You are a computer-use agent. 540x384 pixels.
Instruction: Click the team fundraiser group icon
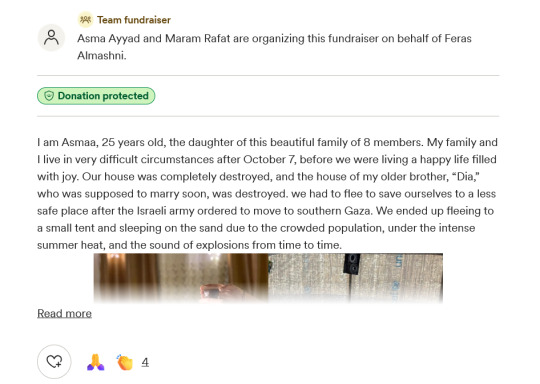85,20
